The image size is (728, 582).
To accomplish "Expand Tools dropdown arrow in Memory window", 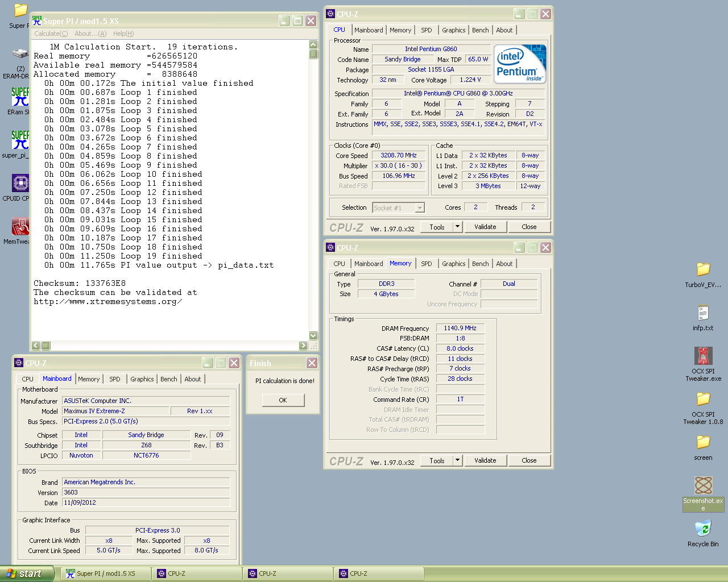I will click(457, 460).
